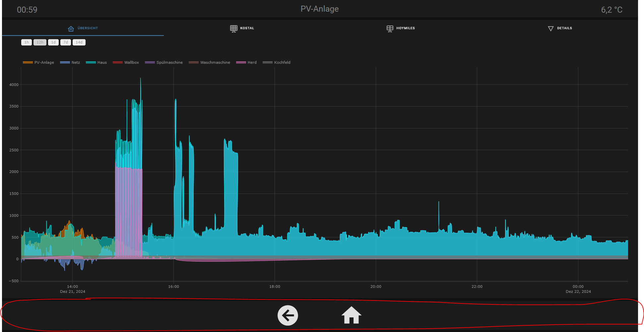This screenshot has width=644, height=332.
Task: Select the 1h time range button
Action: coord(27,42)
